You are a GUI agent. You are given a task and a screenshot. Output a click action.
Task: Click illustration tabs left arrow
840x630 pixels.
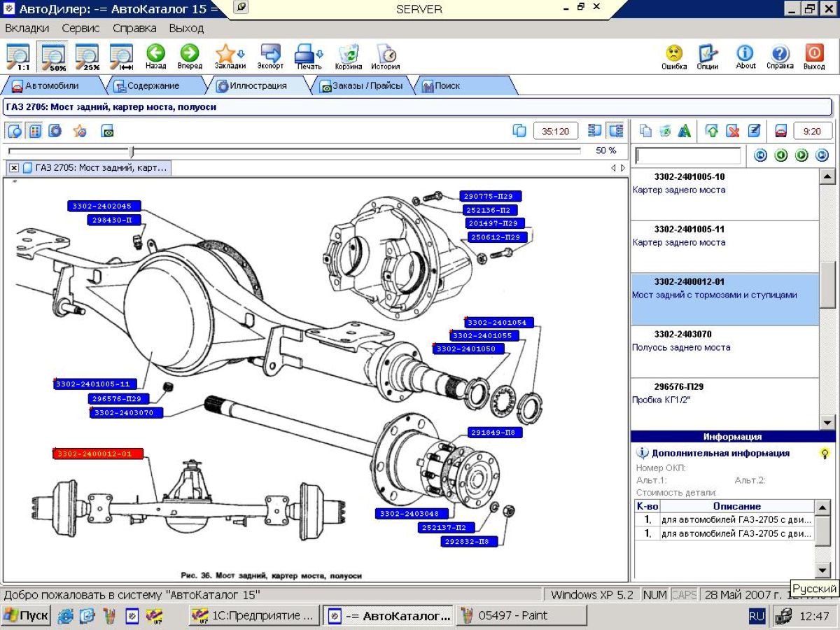[x=614, y=168]
